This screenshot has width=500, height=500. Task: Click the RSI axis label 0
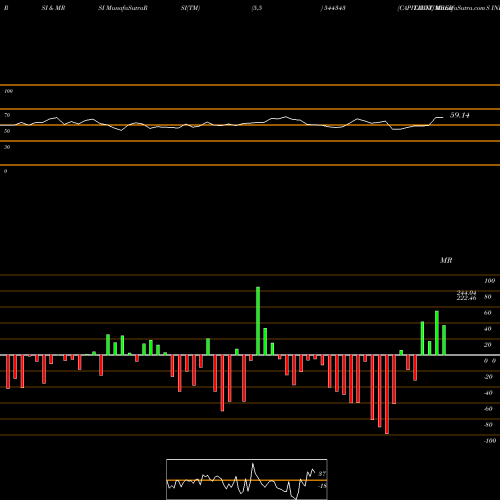pos(6,171)
